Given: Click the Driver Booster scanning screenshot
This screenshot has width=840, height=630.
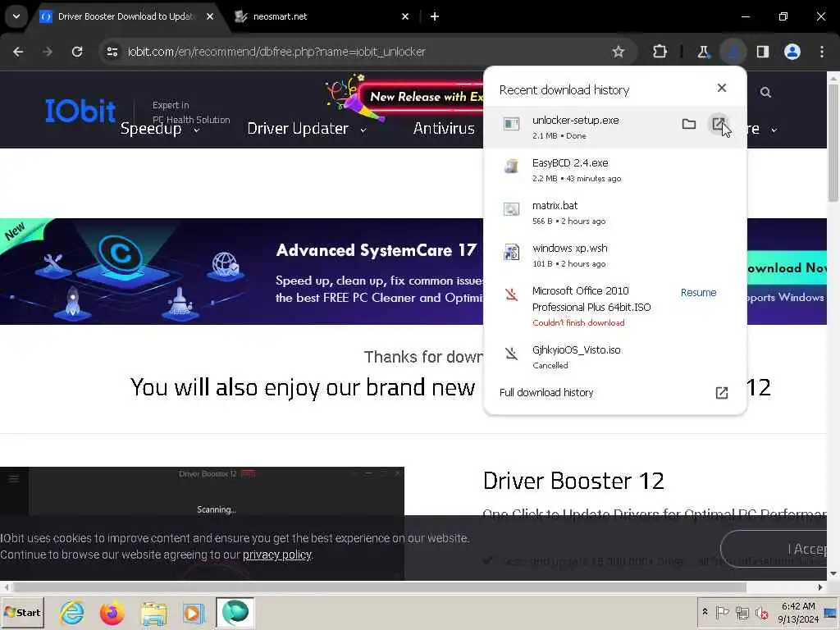Looking at the screenshot, I should pos(202,523).
